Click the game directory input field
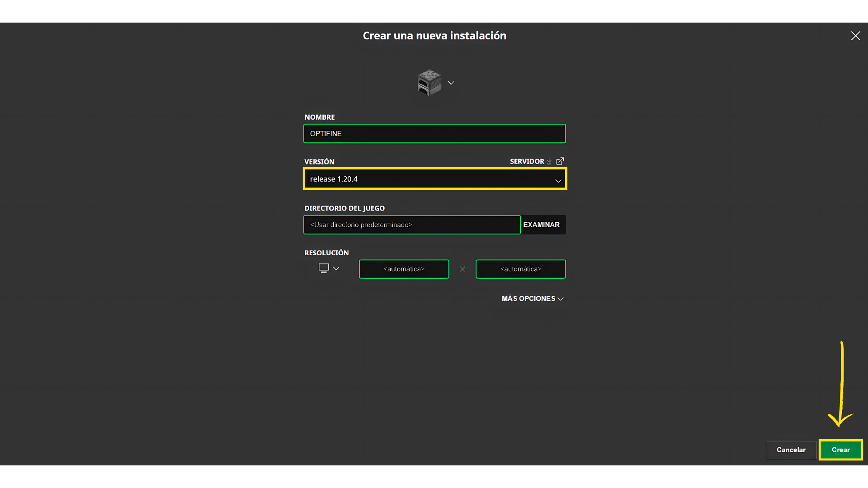 pyautogui.click(x=412, y=225)
